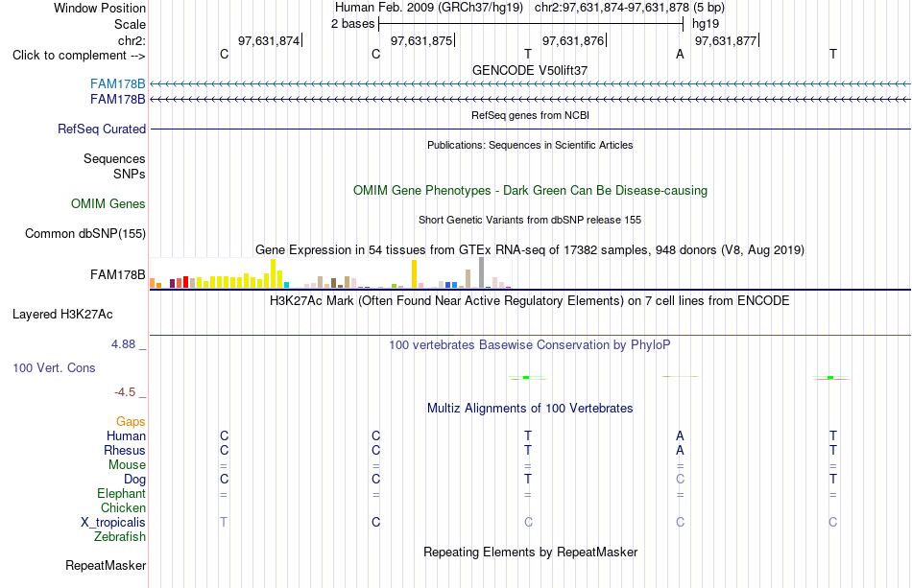Click the '2 bases' scale bar label
This screenshot has width=912, height=588.
coord(352,24)
